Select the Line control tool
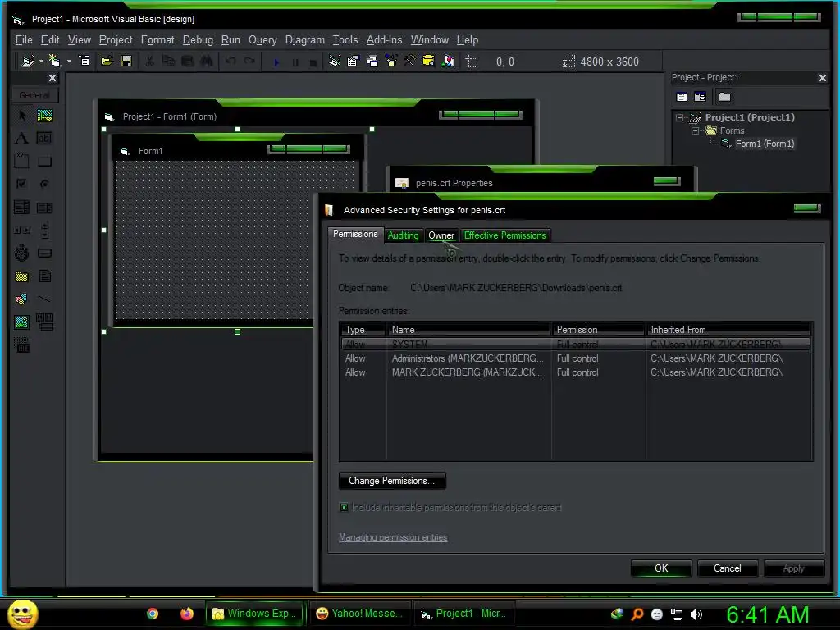 coord(45,299)
